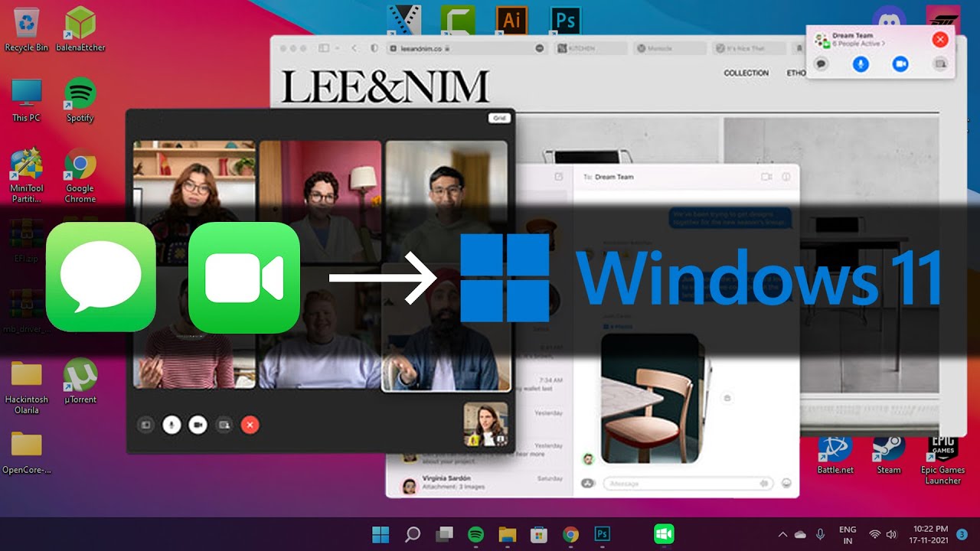Leave the call with the Dream Team red button
This screenshot has height=551, width=980.
tap(940, 40)
